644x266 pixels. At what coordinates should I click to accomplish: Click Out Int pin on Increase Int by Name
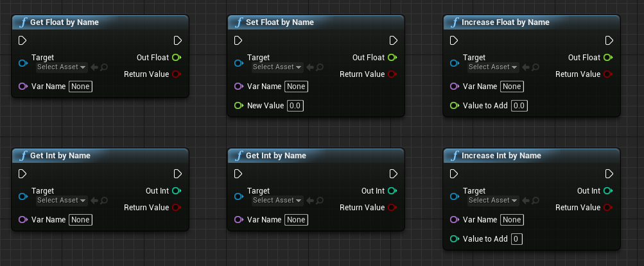[x=609, y=190]
